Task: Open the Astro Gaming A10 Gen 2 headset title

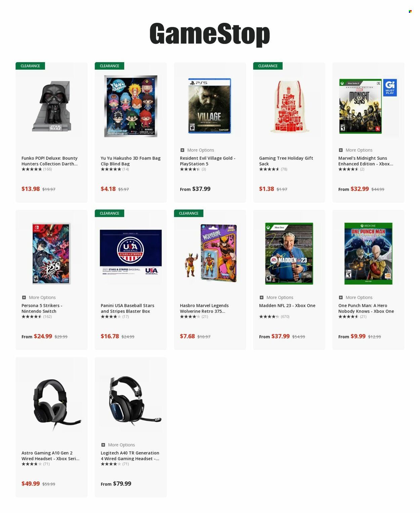Action: point(50,456)
